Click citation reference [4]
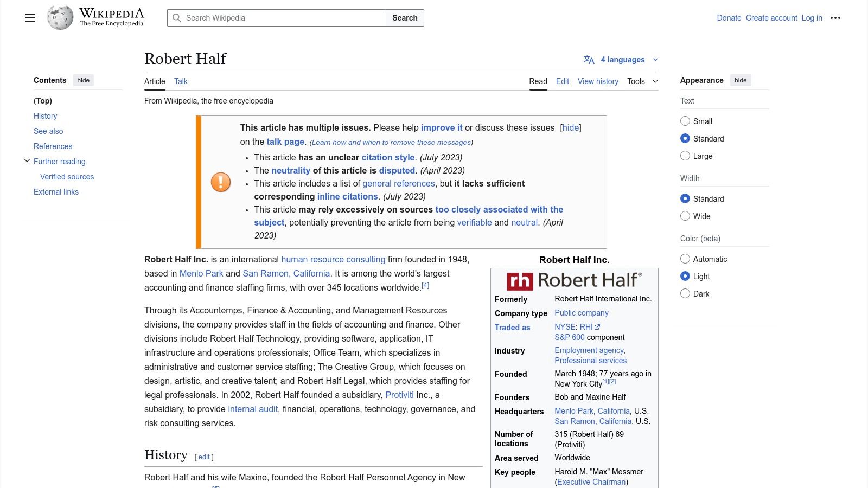The image size is (868, 488). (x=425, y=285)
